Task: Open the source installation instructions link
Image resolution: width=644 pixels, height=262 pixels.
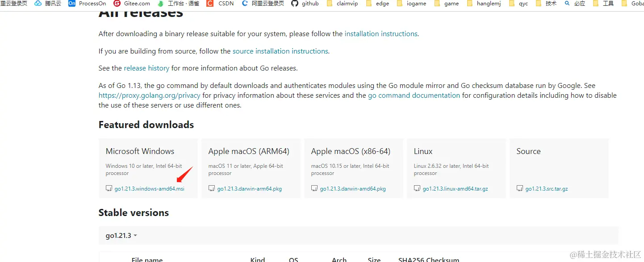Action: pos(280,51)
